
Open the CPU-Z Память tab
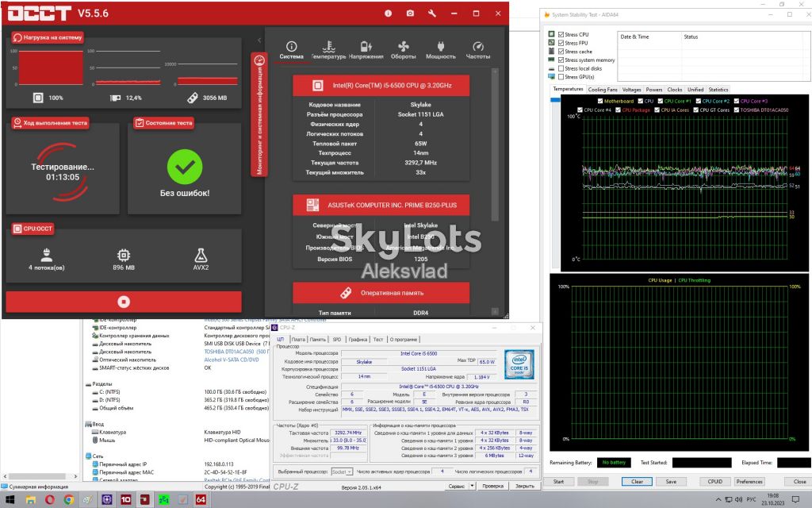click(318, 340)
